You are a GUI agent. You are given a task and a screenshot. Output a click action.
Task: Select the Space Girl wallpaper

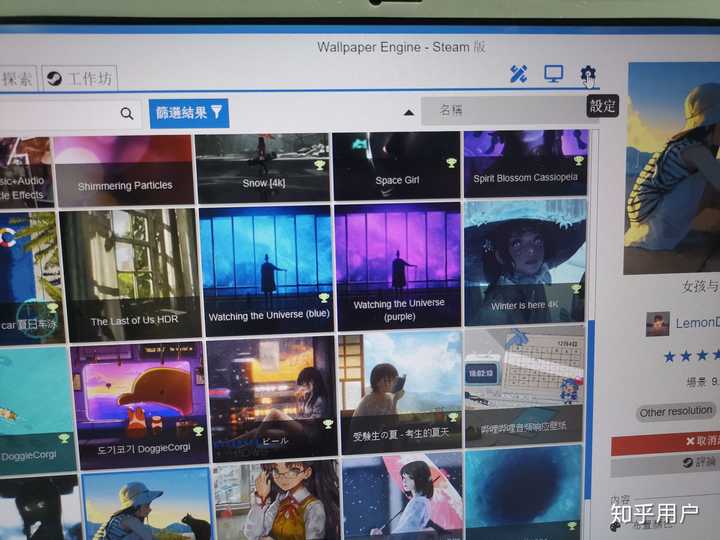click(x=397, y=166)
